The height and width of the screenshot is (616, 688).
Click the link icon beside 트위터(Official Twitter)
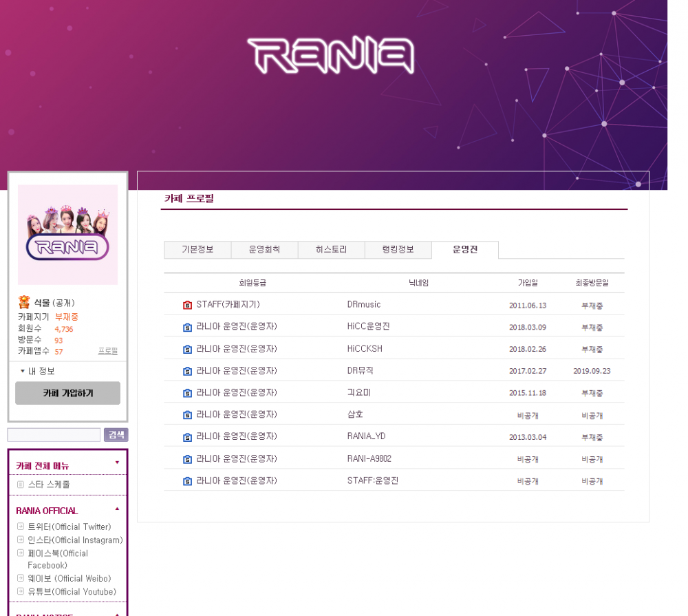[20, 526]
